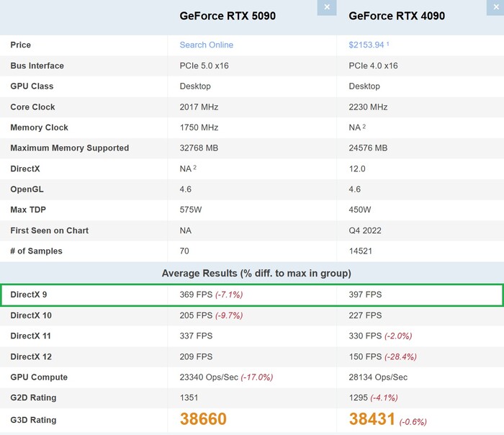Click footnote 2 in the DirectX row

point(196,168)
